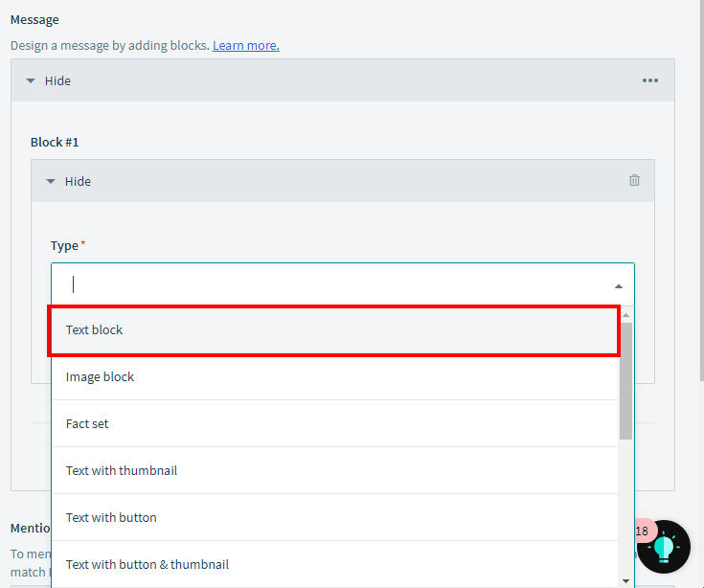Open the three-dots message options menu
Image resolution: width=704 pixels, height=588 pixels.
(x=649, y=80)
